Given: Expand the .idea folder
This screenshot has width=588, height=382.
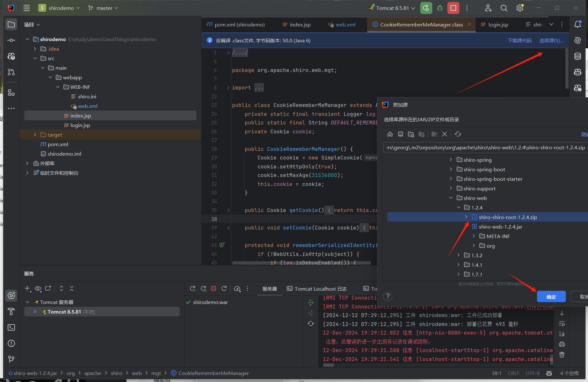Looking at the screenshot, I should [x=35, y=49].
